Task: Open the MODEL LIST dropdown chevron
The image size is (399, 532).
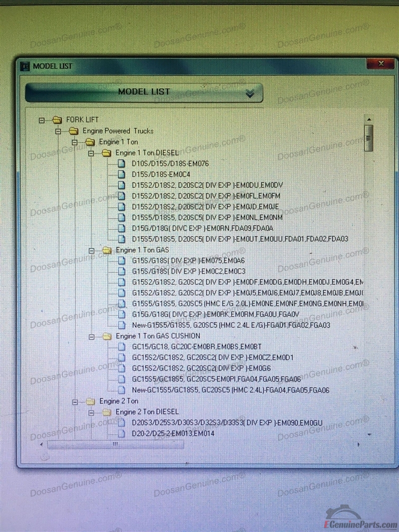Action: click(250, 93)
